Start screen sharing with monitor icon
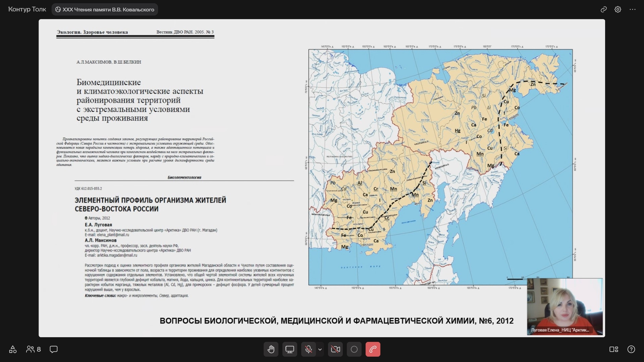The width and height of the screenshot is (644, 362). 289,349
